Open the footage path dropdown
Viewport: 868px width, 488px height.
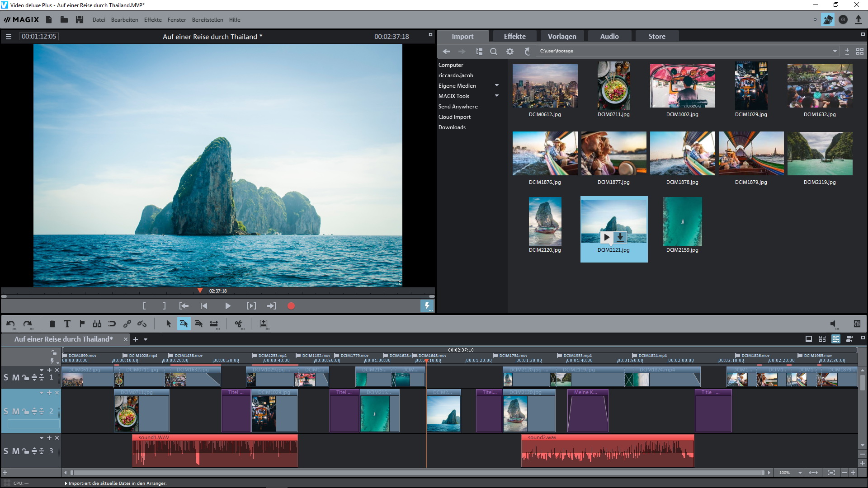pyautogui.click(x=835, y=52)
